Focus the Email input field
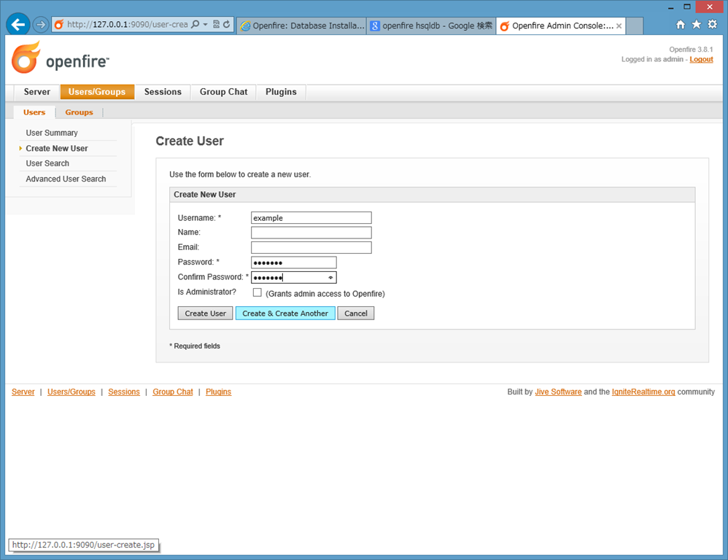728x560 pixels. click(x=311, y=247)
